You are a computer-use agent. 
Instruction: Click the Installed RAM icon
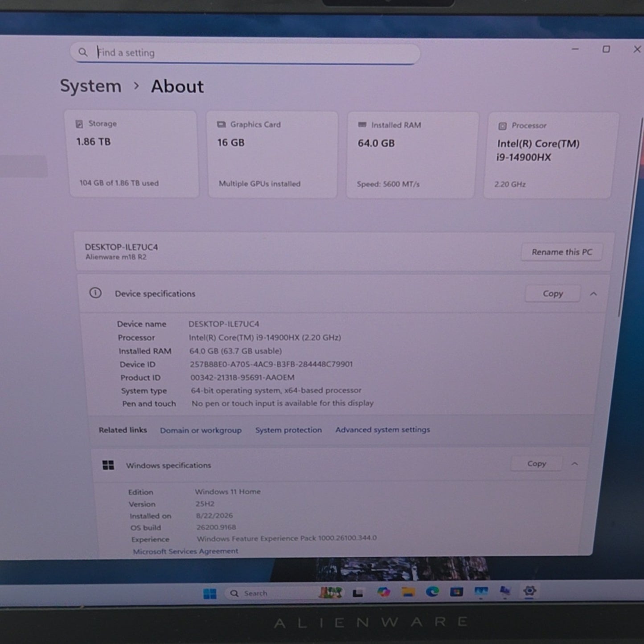coord(362,125)
